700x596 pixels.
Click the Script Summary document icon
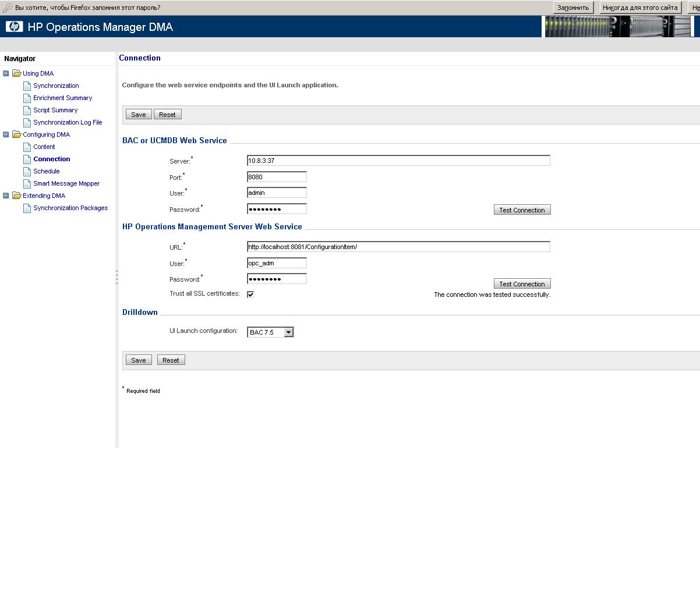pyautogui.click(x=27, y=110)
